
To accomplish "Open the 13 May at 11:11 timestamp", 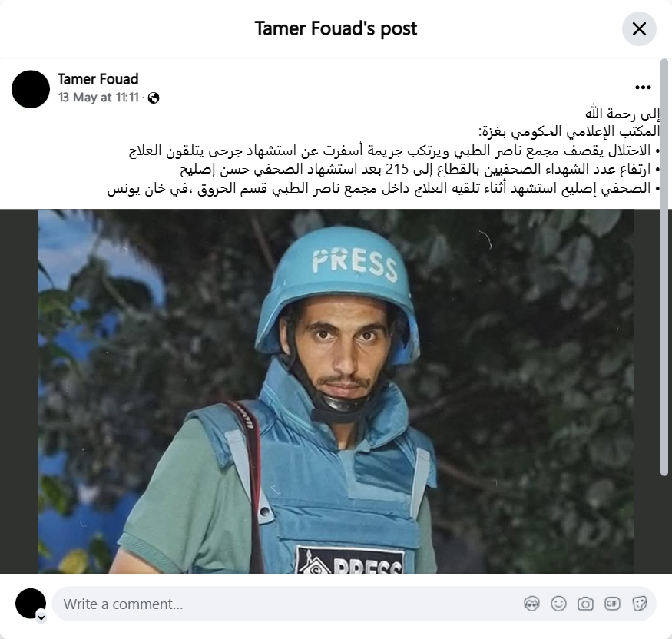I will 98,98.
